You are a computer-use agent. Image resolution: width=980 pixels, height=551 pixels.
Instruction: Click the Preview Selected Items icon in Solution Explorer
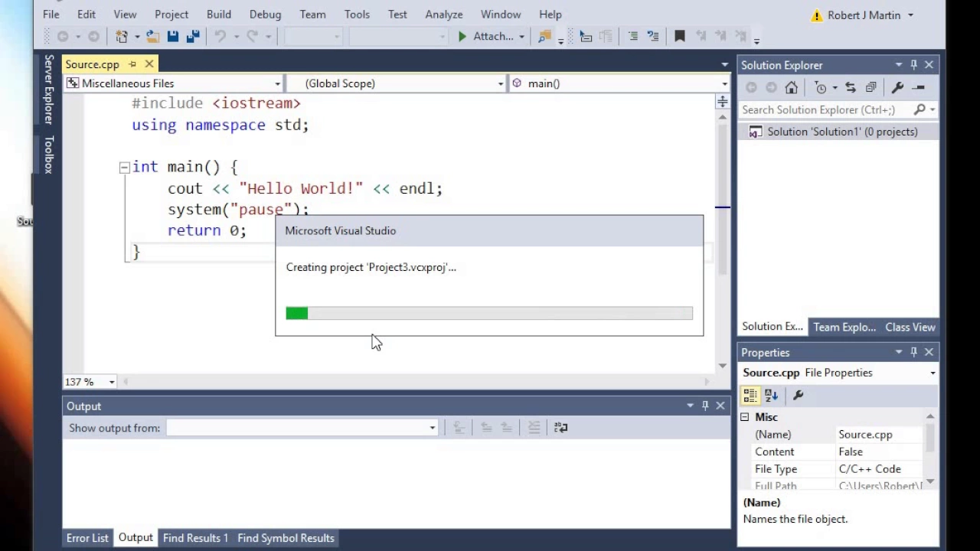(x=919, y=87)
